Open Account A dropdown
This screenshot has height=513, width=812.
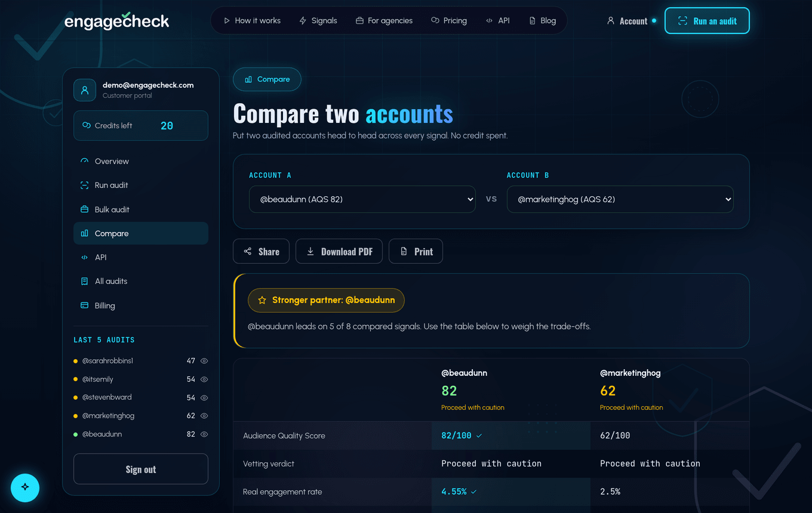tap(362, 199)
